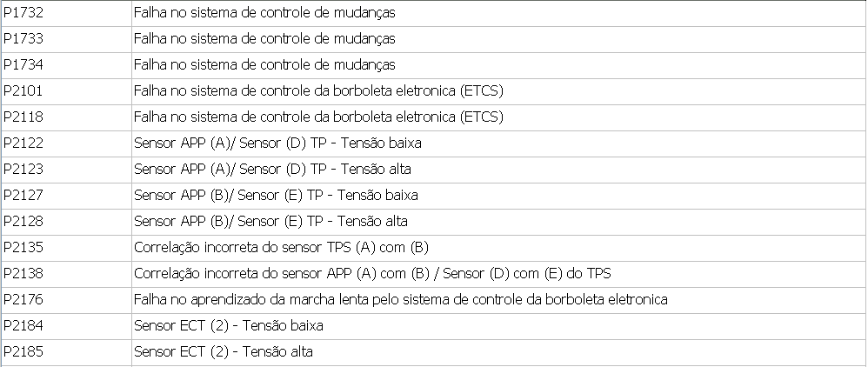Select 'Sensor APP (B)/ Sensor (E) TP - Tensão baixa'
Viewport: 868px width, 367px height.
[277, 196]
